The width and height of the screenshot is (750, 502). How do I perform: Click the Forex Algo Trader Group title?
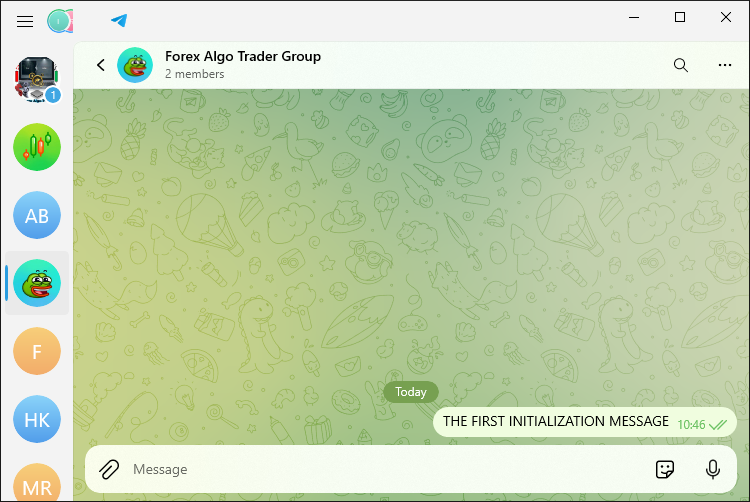coord(243,57)
